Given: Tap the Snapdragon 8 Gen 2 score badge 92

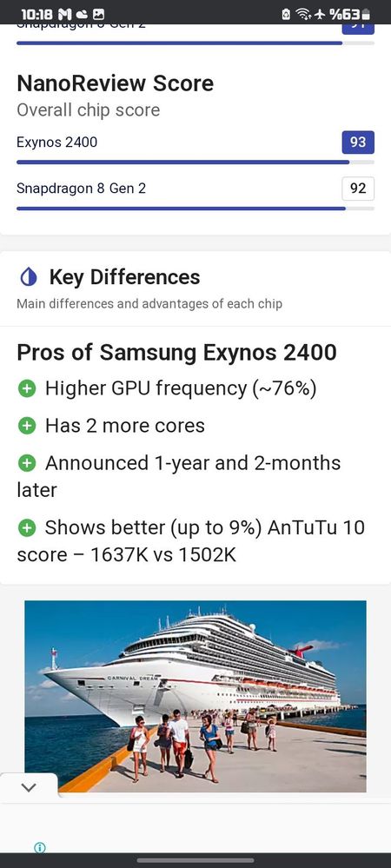Looking at the screenshot, I should 358,189.
